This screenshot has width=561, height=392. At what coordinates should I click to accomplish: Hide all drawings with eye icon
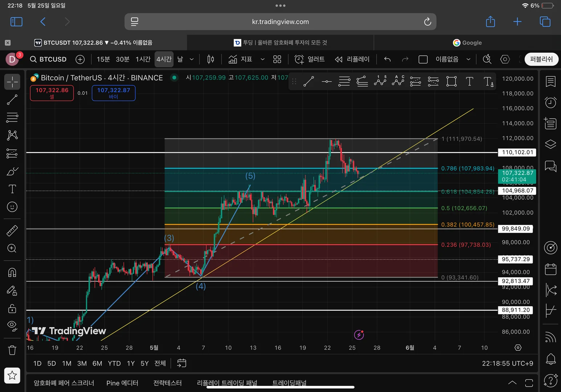click(12, 326)
